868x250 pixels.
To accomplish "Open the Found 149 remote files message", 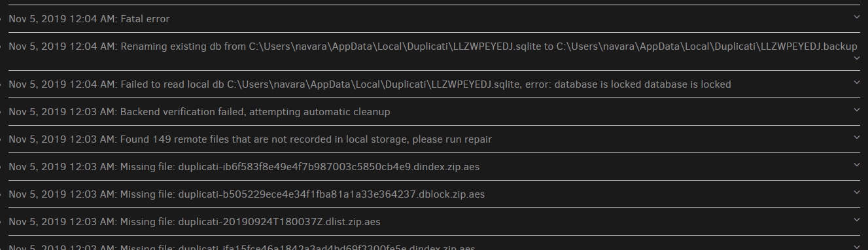I will [x=250, y=139].
